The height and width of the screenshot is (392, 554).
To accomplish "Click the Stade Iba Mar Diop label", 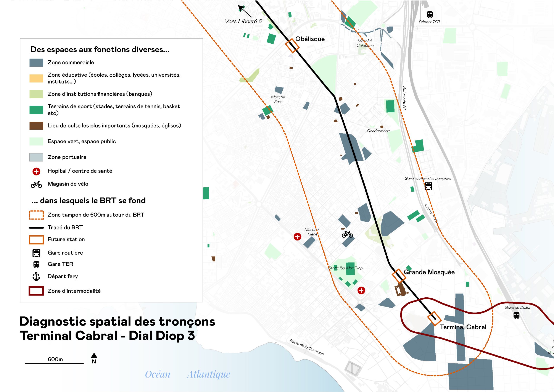I will (345, 268).
